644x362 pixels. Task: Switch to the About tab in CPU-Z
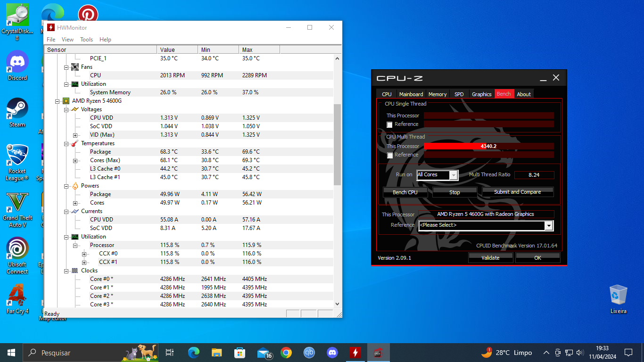(524, 94)
